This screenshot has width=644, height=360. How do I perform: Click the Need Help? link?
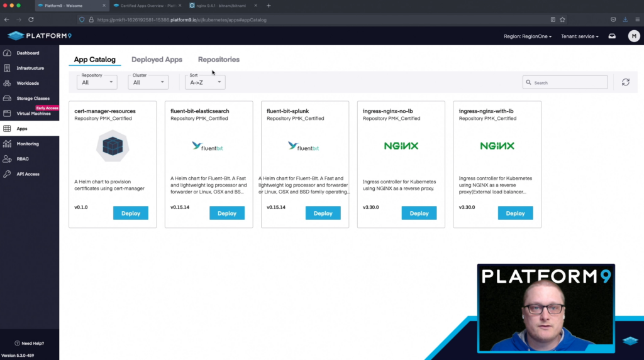(x=33, y=343)
